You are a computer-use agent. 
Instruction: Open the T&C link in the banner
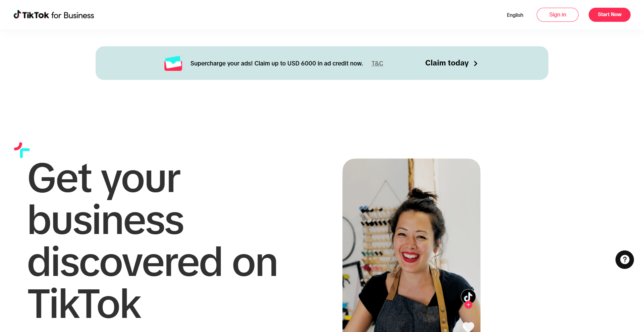coord(377,63)
